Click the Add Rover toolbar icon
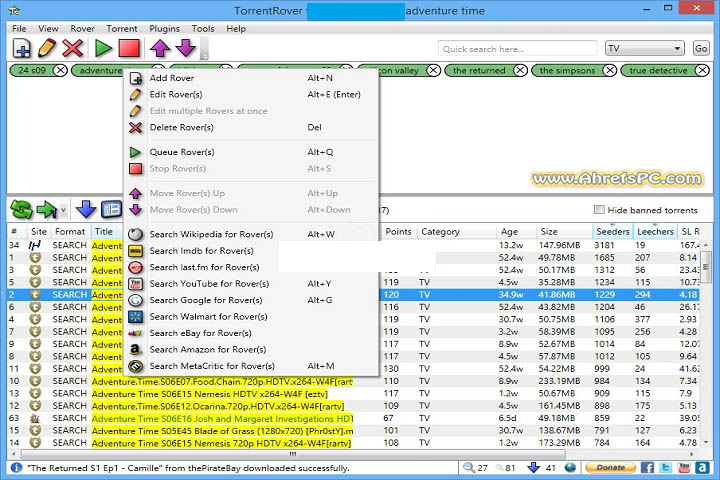This screenshot has width=720, height=480. (x=21, y=48)
